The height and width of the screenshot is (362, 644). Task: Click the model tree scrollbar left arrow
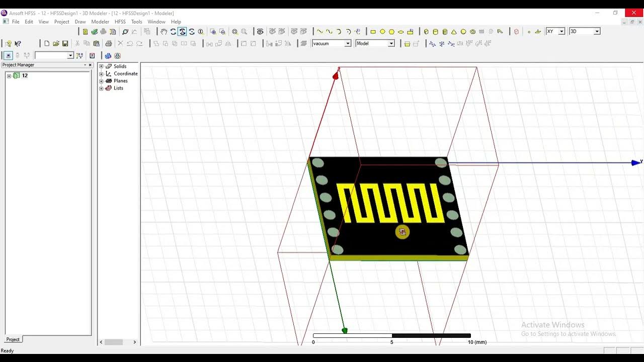[x=101, y=342]
